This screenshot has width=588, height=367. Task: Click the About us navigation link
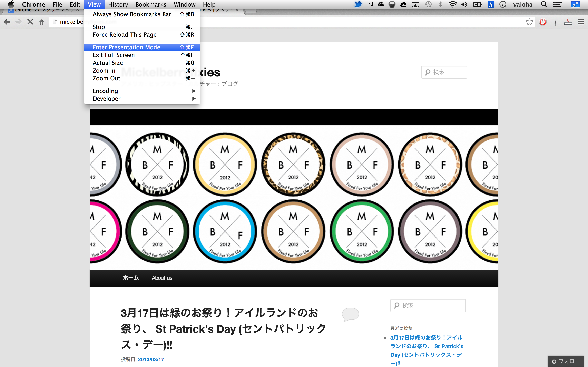pos(162,278)
